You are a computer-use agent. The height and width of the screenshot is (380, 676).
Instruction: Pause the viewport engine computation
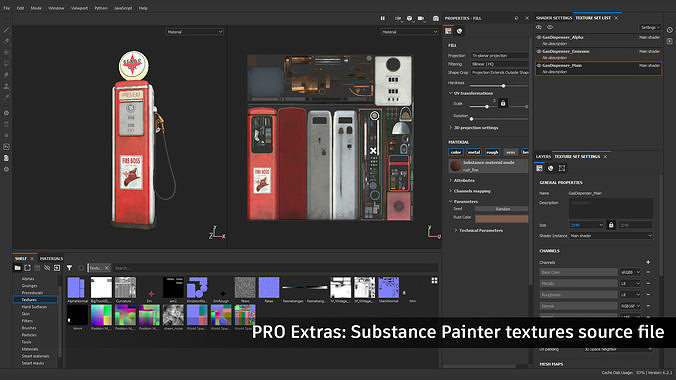pos(382,18)
